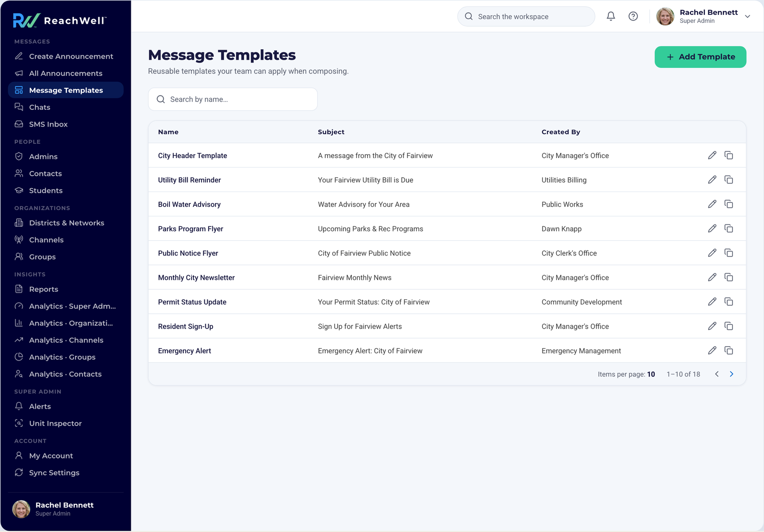764x532 pixels.
Task: Go to next page of templates
Action: 732,374
